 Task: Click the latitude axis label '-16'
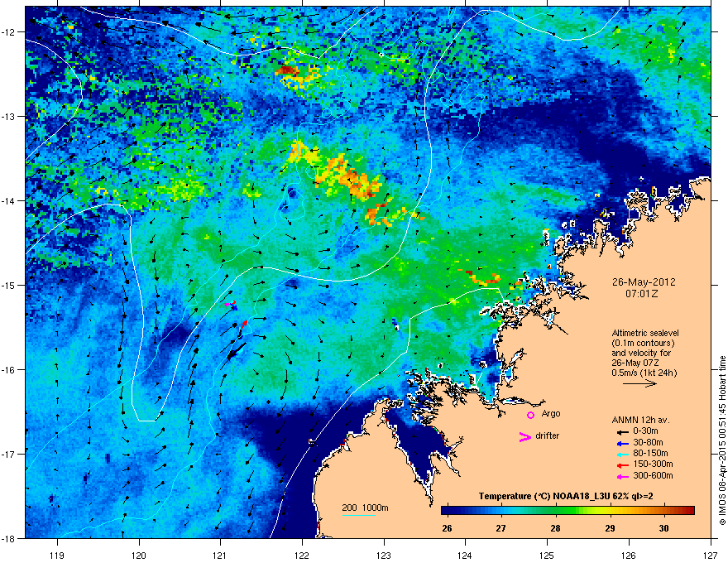click(9, 370)
